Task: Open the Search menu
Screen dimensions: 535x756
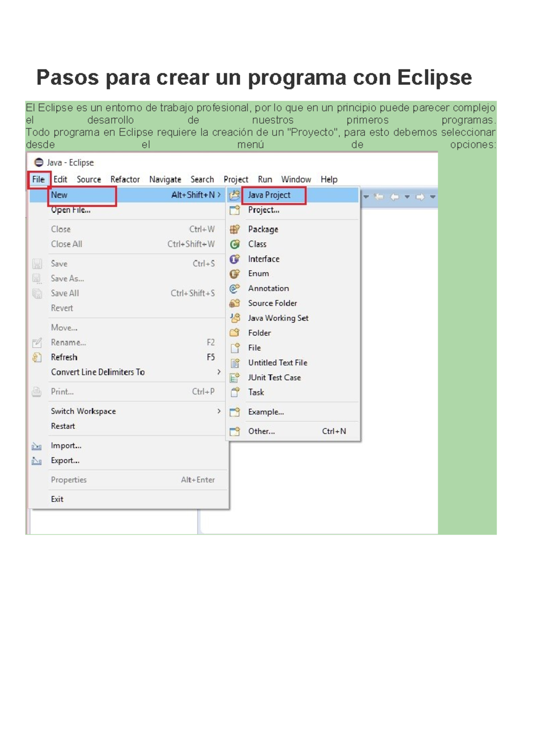Action: (x=202, y=179)
